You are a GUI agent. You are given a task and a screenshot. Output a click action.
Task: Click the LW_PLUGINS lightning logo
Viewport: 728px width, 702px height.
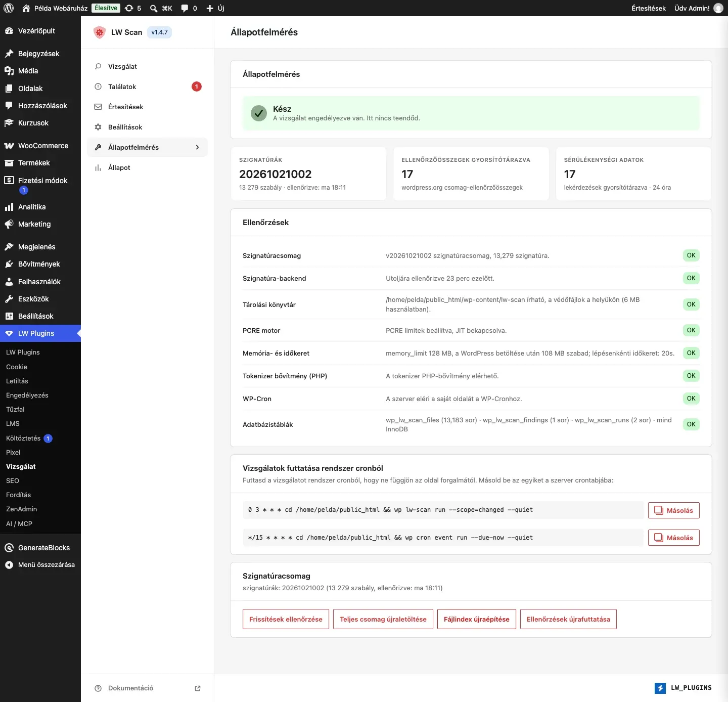(660, 688)
